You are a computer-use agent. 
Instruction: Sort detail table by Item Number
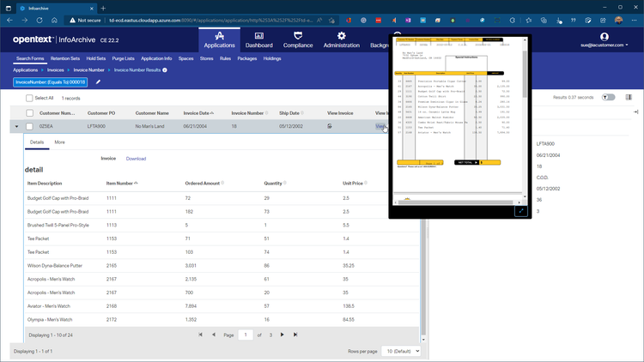coord(122,184)
